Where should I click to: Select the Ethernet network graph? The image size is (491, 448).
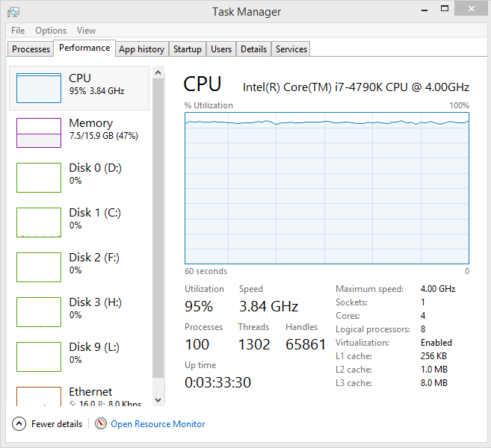pyautogui.click(x=39, y=396)
